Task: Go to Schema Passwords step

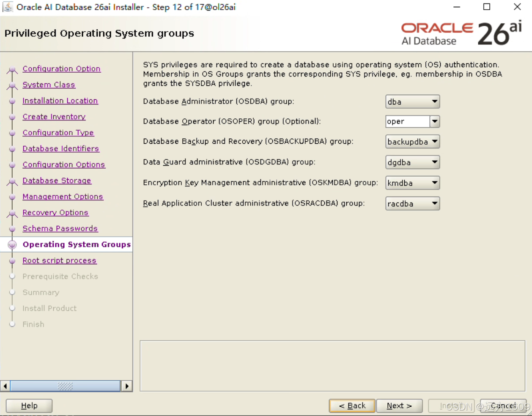Action: coord(60,229)
